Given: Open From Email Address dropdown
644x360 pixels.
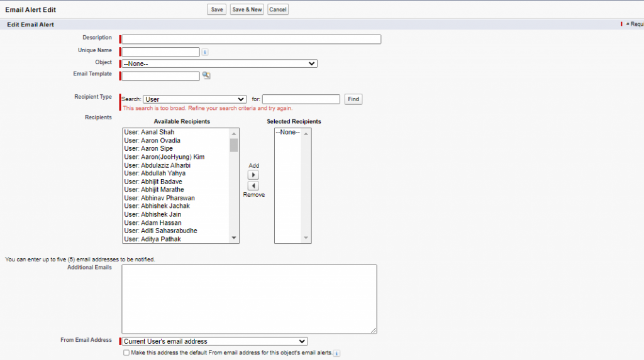Looking at the screenshot, I should (x=214, y=341).
